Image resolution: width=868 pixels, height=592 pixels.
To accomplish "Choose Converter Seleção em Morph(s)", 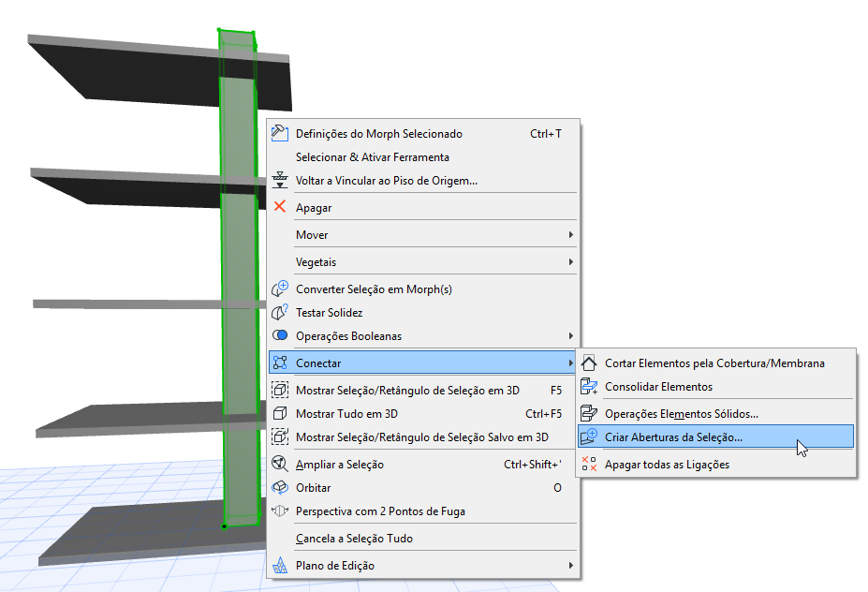I will pyautogui.click(x=423, y=289).
